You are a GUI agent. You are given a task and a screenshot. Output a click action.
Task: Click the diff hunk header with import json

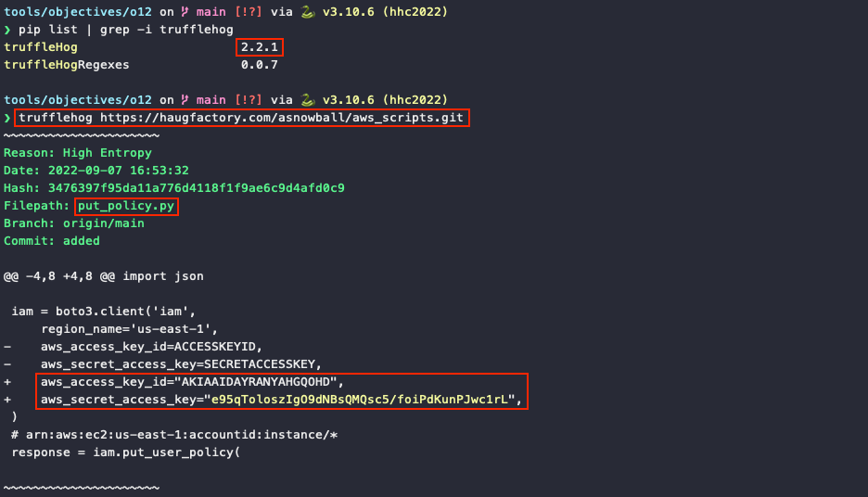pyautogui.click(x=104, y=276)
